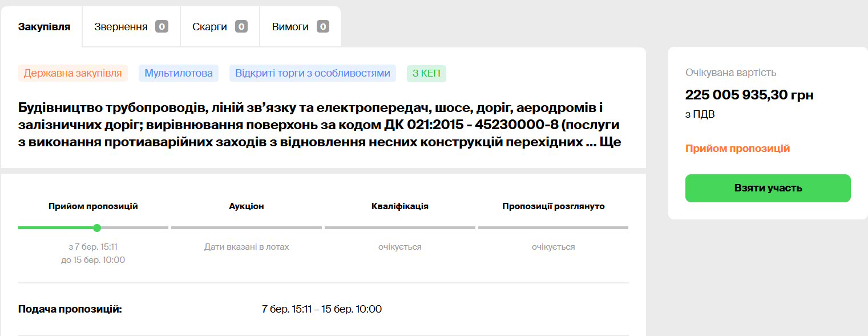This screenshot has width=868, height=336.
Task: Click the active Закупівля tab
Action: point(45,27)
